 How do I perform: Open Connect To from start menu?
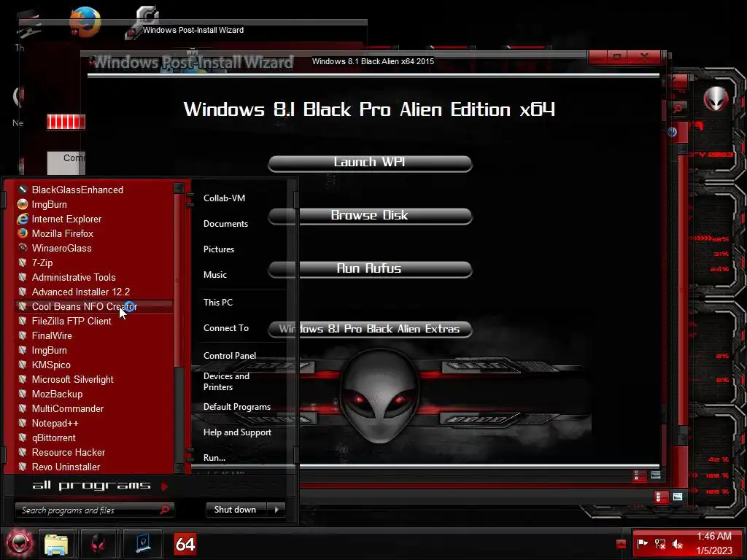tap(226, 328)
